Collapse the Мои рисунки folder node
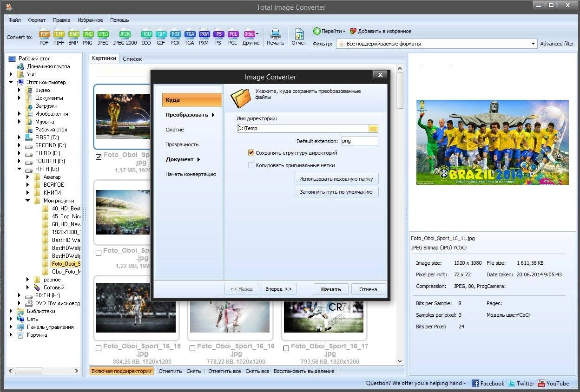 coord(27,201)
